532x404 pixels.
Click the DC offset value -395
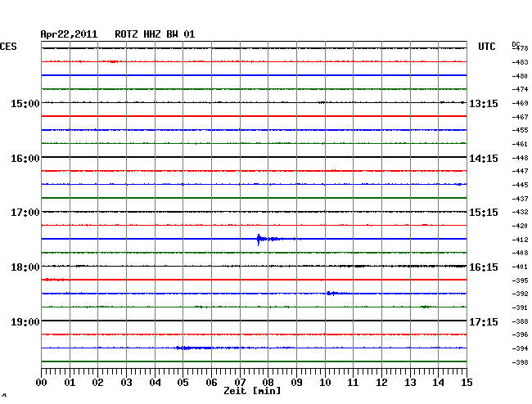point(520,281)
